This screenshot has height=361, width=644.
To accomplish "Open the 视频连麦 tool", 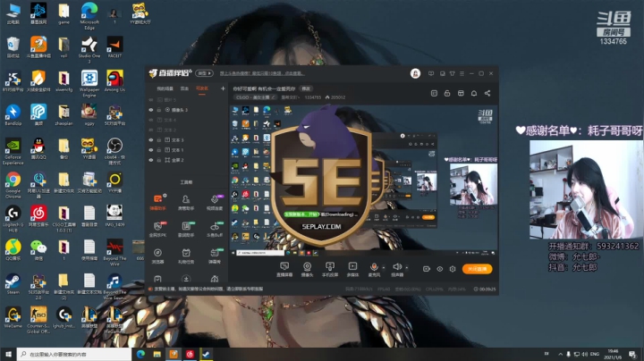I will pyautogui.click(x=214, y=202).
